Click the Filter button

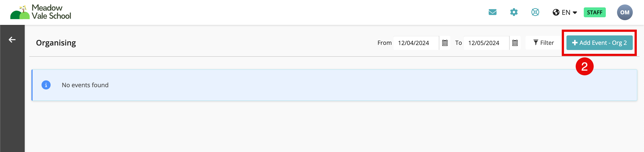pos(544,43)
